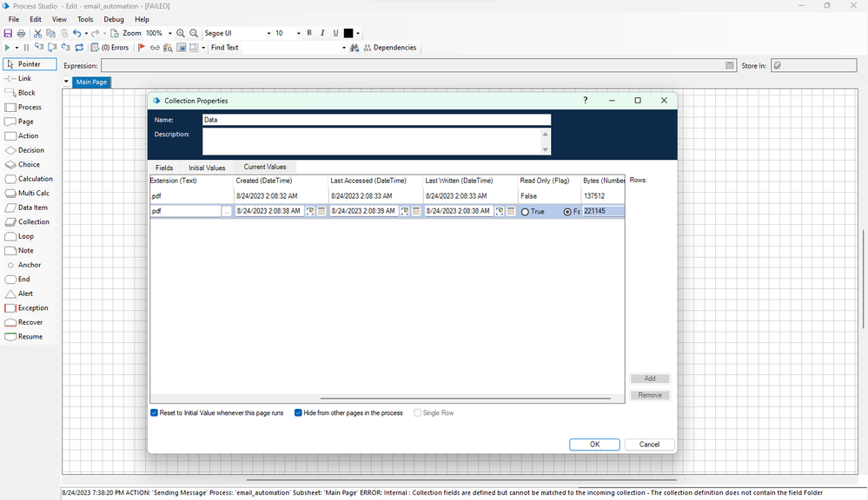Click the Print icon in toolbar

(x=21, y=33)
